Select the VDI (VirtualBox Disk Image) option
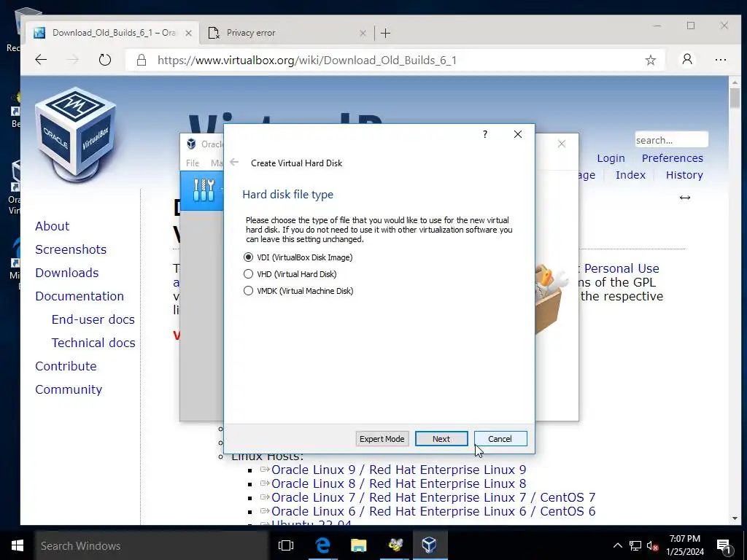This screenshot has height=560, width=747. tap(298, 257)
